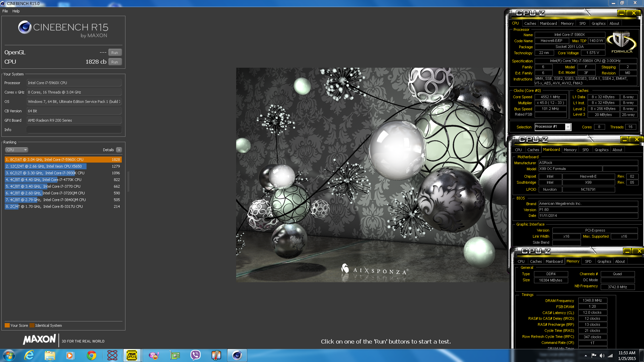This screenshot has width=644, height=362.
Task: Click the brown Identical System legend swatch
Action: click(32, 325)
